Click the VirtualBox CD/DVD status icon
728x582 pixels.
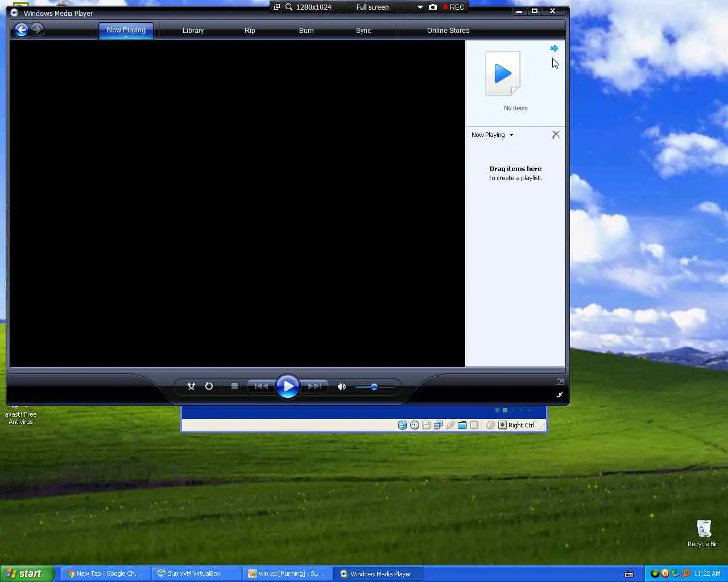(x=415, y=425)
